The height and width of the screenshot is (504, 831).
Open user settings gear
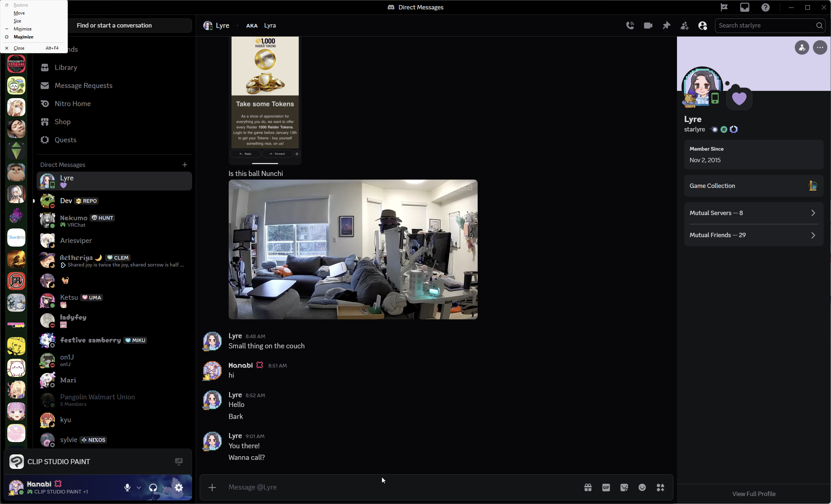pos(179,487)
